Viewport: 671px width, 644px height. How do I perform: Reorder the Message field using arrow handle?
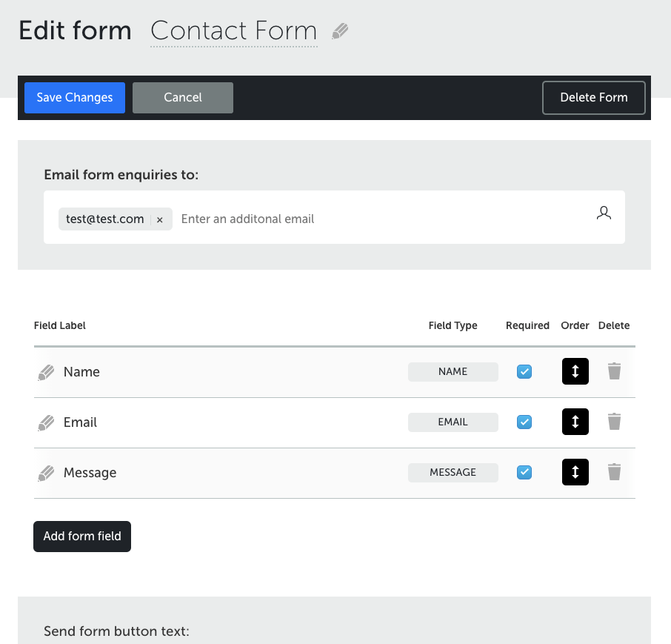point(575,472)
